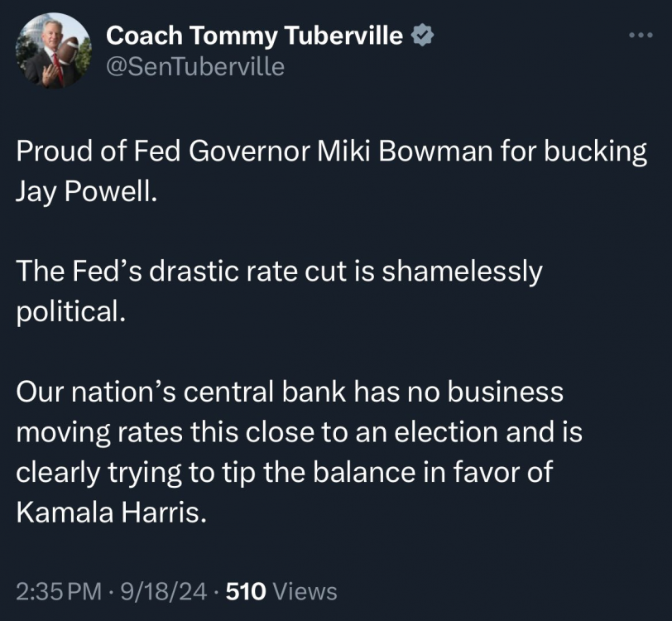Click the word Views in footer
This screenshot has width=672, height=621.
coord(305,591)
